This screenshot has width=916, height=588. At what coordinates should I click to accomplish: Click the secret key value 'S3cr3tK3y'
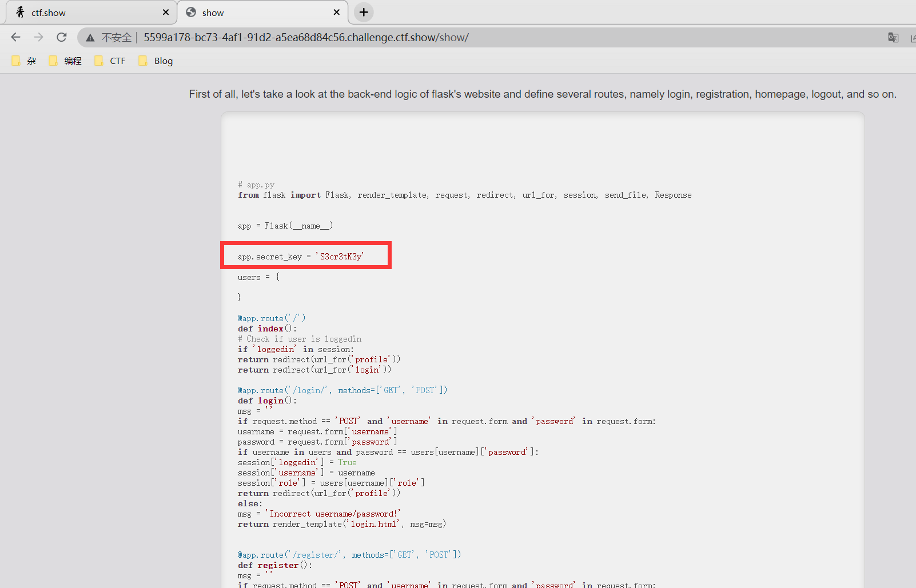click(x=340, y=257)
